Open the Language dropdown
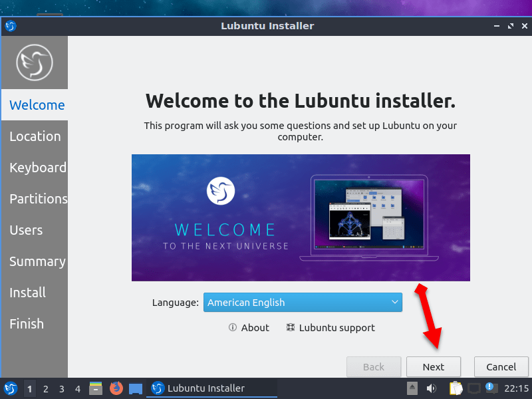 [x=303, y=303]
